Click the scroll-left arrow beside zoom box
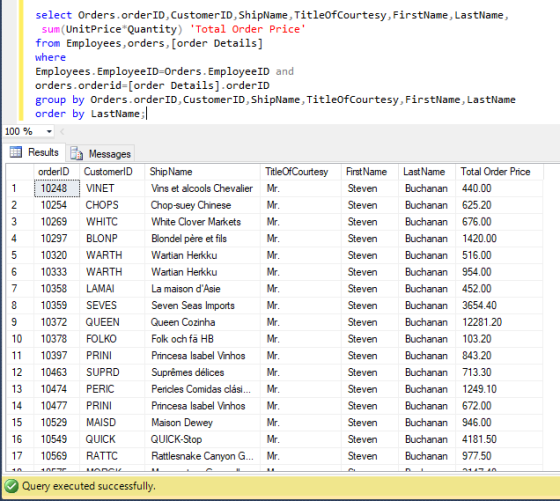This screenshot has width=560, height=501. [62, 132]
